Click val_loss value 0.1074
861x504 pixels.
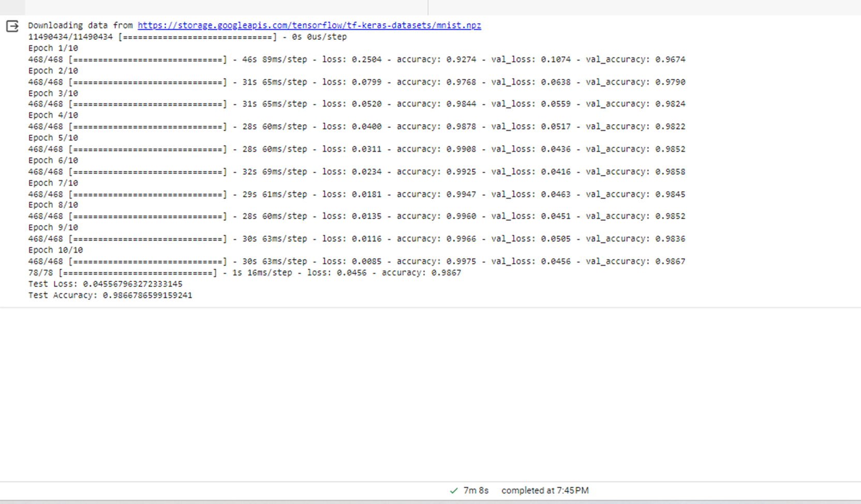(x=556, y=59)
